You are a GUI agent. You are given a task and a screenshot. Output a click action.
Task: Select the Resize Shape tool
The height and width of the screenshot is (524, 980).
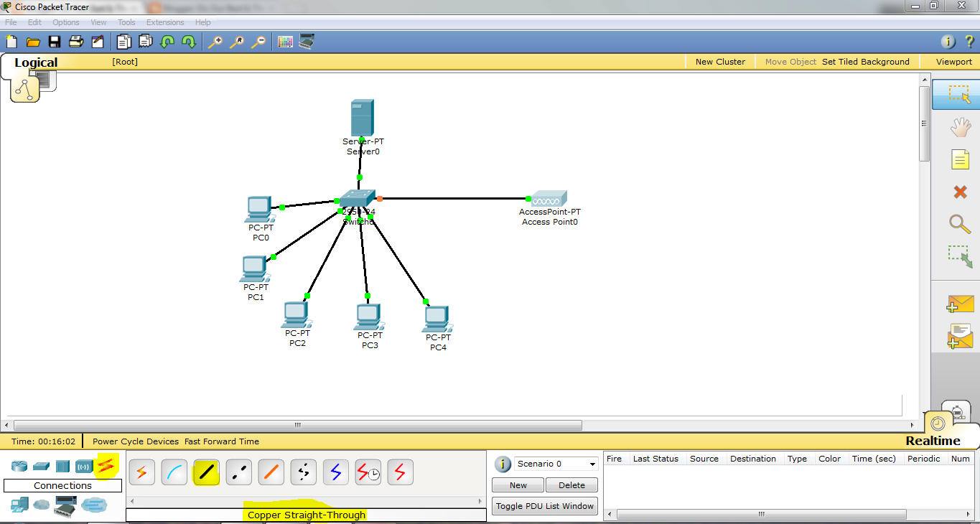[x=960, y=256]
